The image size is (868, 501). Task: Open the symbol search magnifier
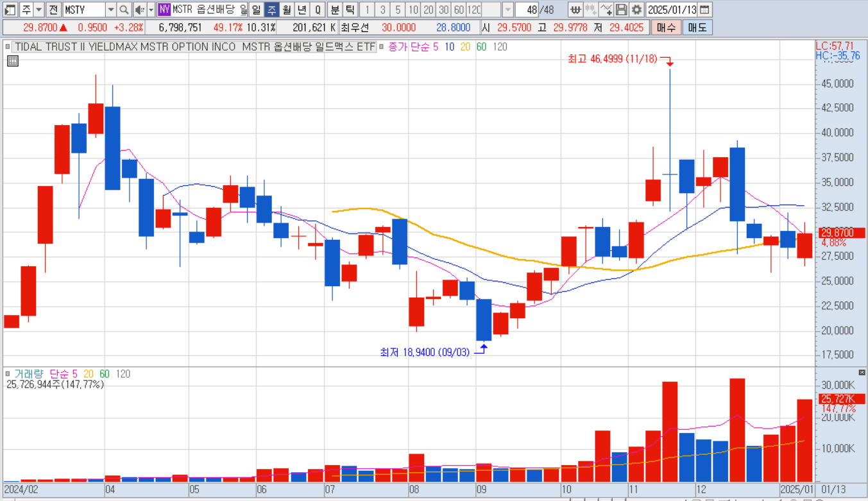124,10
